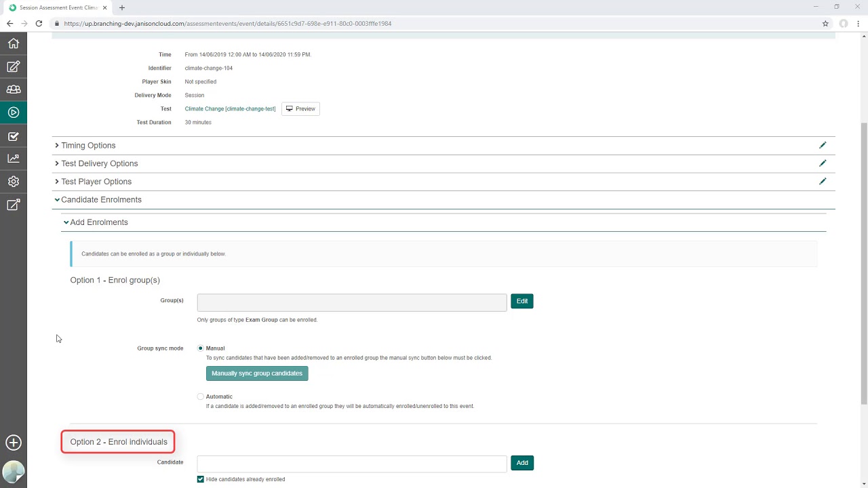Select the play circle delivery icon
Image resolution: width=868 pixels, height=488 pixels.
click(x=14, y=113)
